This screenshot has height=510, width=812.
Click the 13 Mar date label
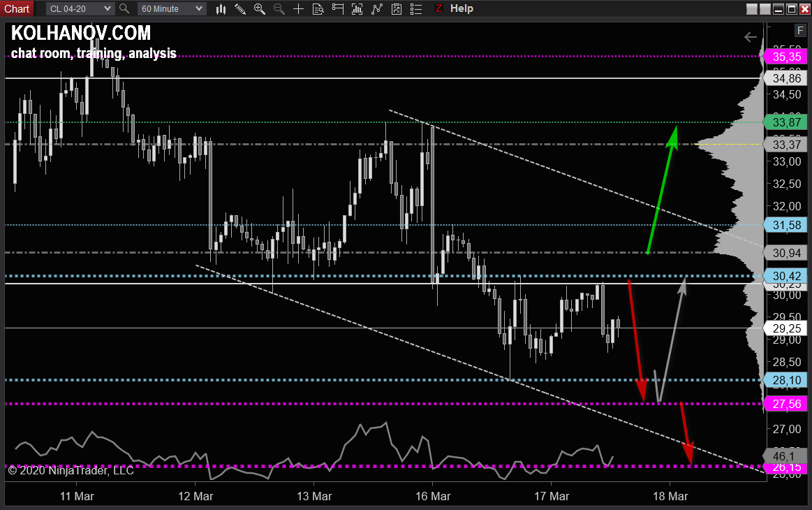[x=313, y=496]
